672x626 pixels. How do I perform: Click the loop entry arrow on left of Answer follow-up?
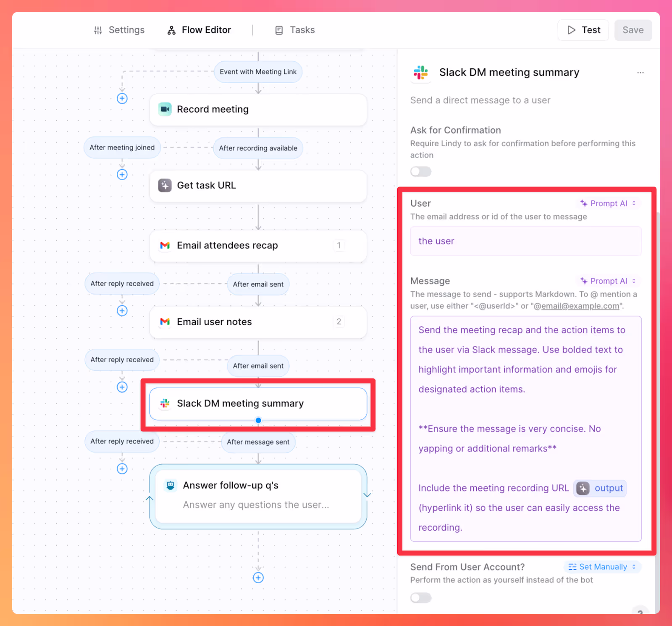[150, 499]
